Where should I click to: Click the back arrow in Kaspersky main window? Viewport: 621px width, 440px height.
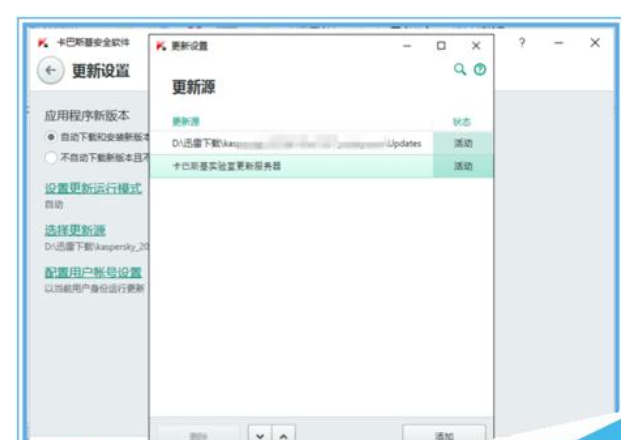pyautogui.click(x=50, y=70)
